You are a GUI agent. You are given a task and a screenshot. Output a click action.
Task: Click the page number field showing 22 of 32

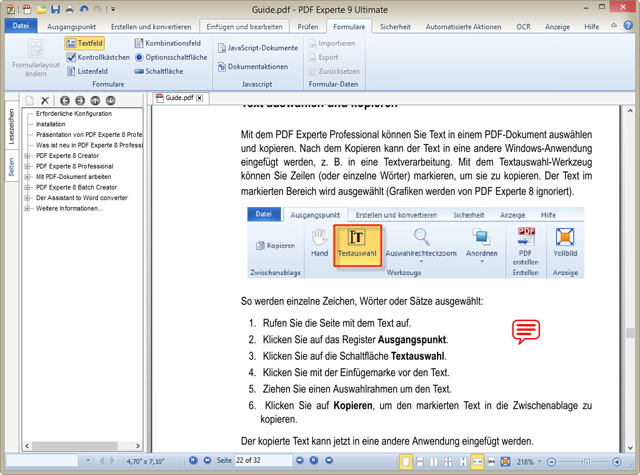[263, 460]
